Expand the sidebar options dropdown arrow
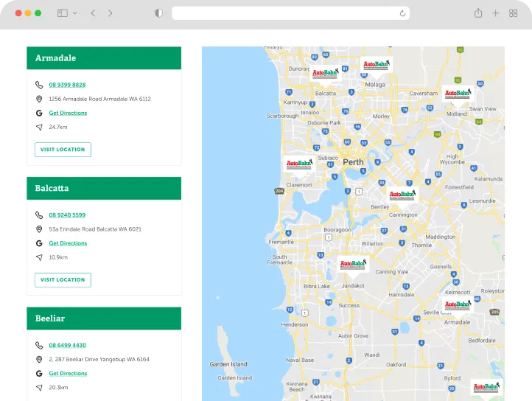 pos(74,13)
